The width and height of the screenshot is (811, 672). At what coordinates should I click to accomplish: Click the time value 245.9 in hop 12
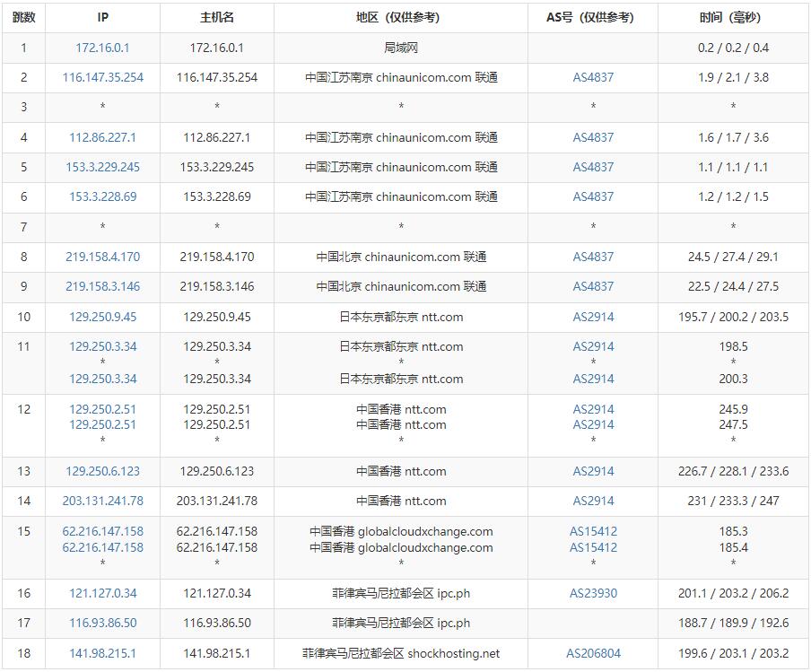(733, 410)
